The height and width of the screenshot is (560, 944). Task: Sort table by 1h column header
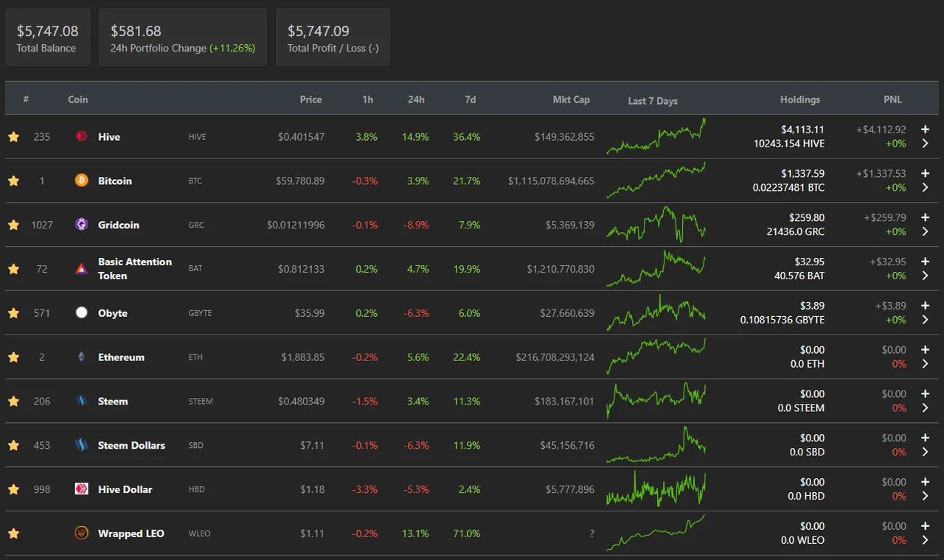click(x=367, y=99)
